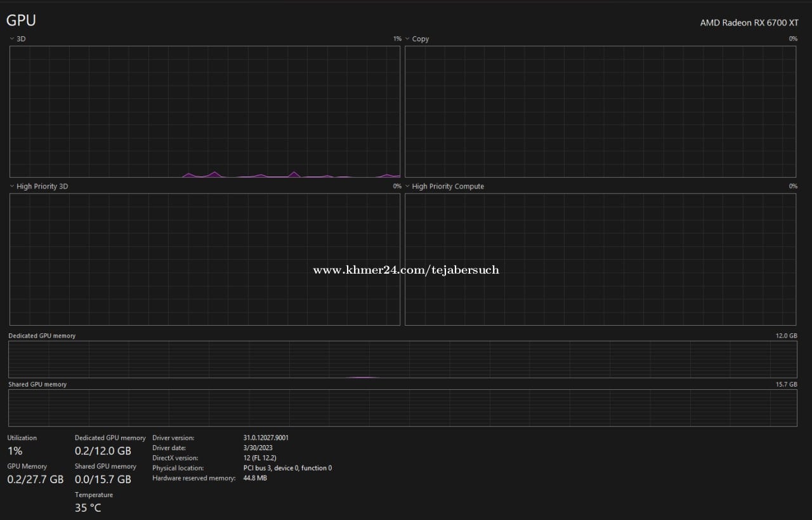Click the Copy engine usage graph

[x=600, y=112]
